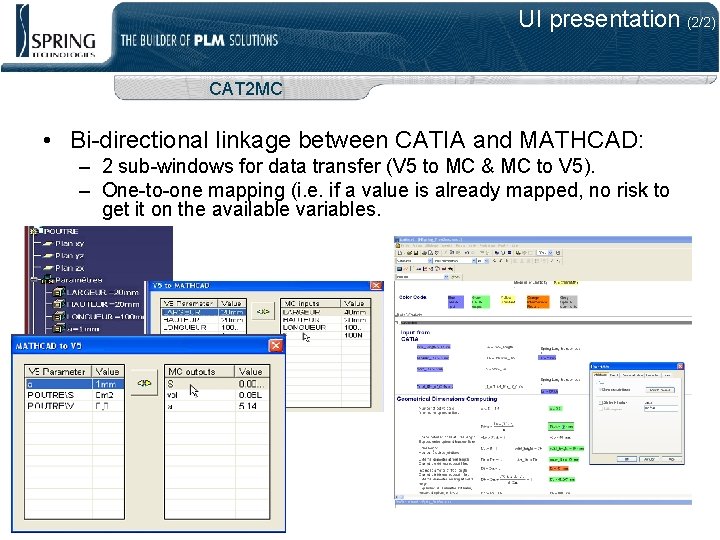
Task: Click the text input field in properties dialog
Action: pyautogui.click(x=660, y=408)
